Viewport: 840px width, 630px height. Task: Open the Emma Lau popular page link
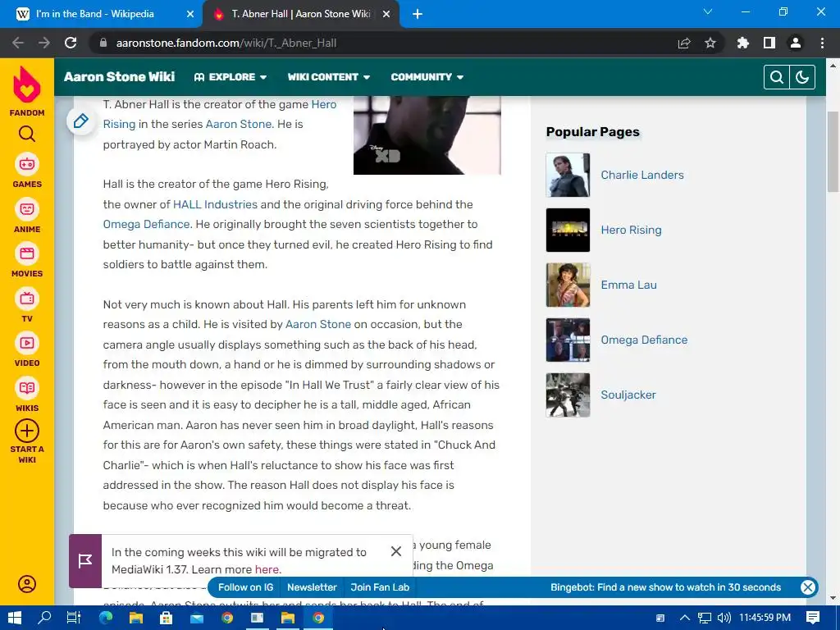coord(628,285)
